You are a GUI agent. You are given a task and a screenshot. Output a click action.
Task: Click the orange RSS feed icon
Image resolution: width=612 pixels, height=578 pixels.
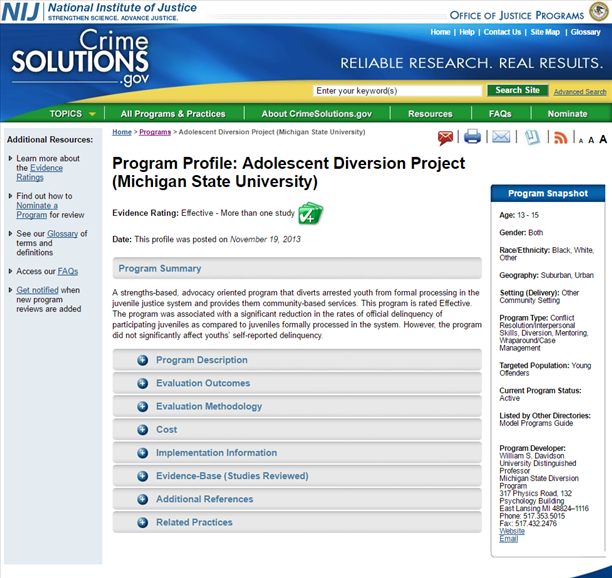560,138
